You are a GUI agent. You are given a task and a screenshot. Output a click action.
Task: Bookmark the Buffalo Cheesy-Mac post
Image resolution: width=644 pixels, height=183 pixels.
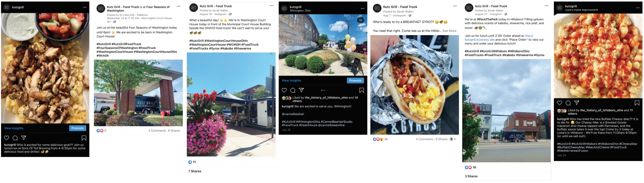coord(637,103)
